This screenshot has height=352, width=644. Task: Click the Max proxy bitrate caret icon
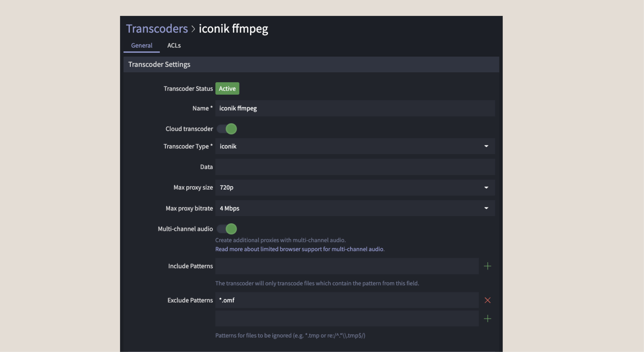coord(486,208)
